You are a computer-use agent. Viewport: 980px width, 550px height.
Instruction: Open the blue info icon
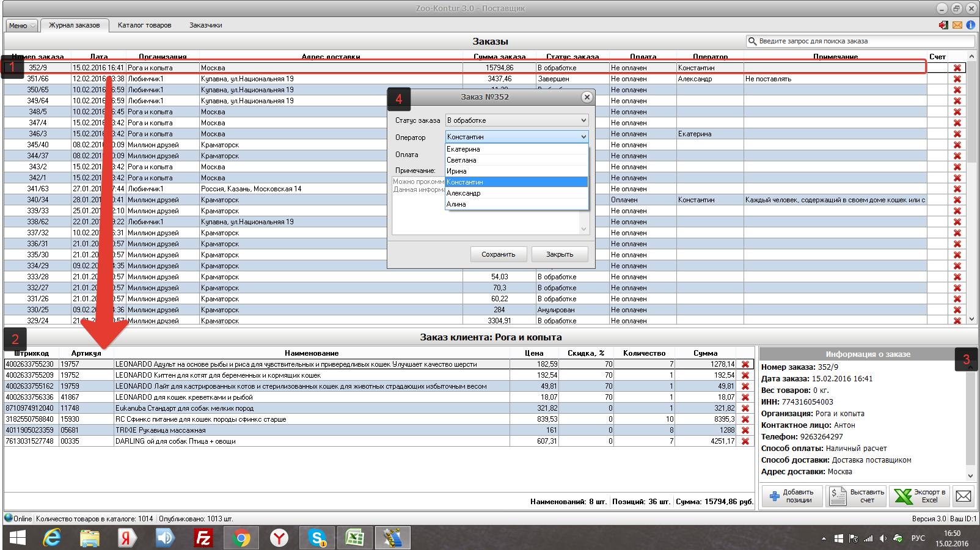[970, 25]
